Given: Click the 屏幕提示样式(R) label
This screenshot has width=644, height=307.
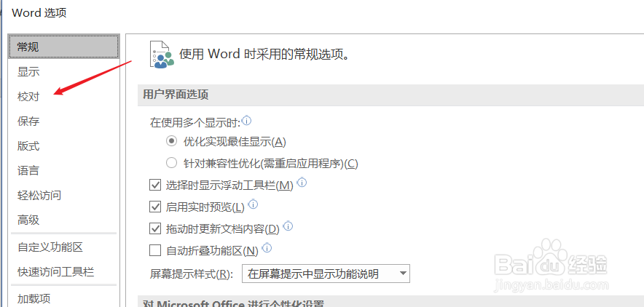Looking at the screenshot, I should tap(192, 274).
